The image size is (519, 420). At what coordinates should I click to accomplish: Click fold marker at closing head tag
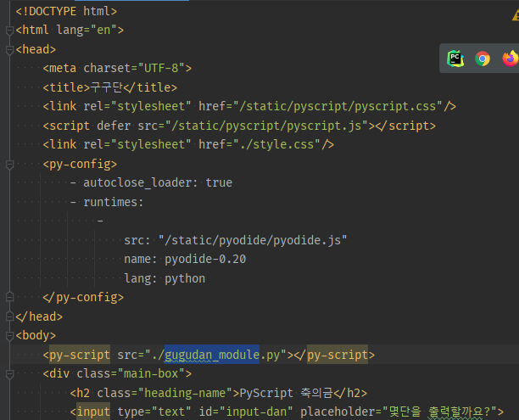pos(9,316)
